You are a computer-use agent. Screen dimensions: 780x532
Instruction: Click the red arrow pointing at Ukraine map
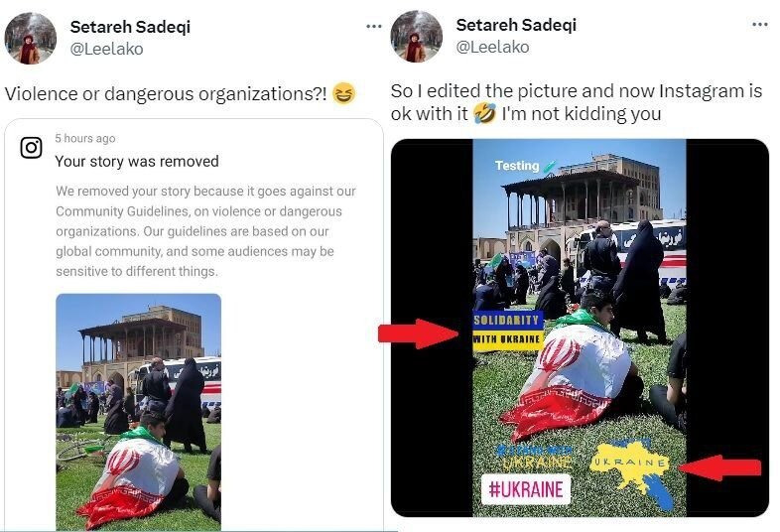pyautogui.click(x=719, y=467)
